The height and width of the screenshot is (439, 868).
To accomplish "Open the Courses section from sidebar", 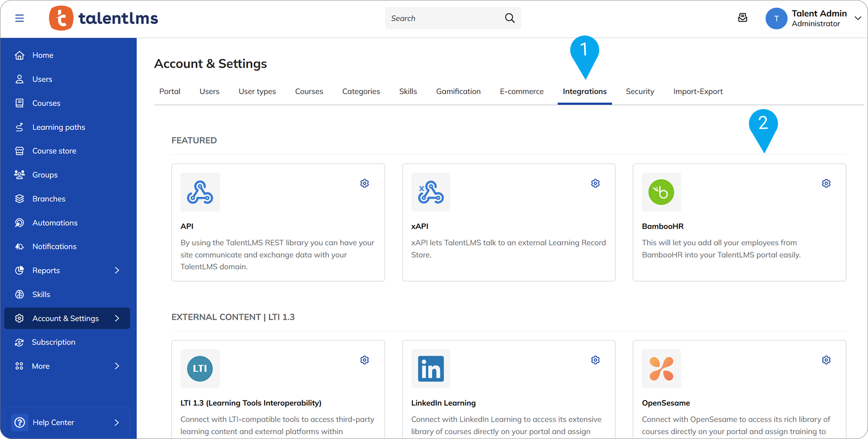I will (19, 103).
